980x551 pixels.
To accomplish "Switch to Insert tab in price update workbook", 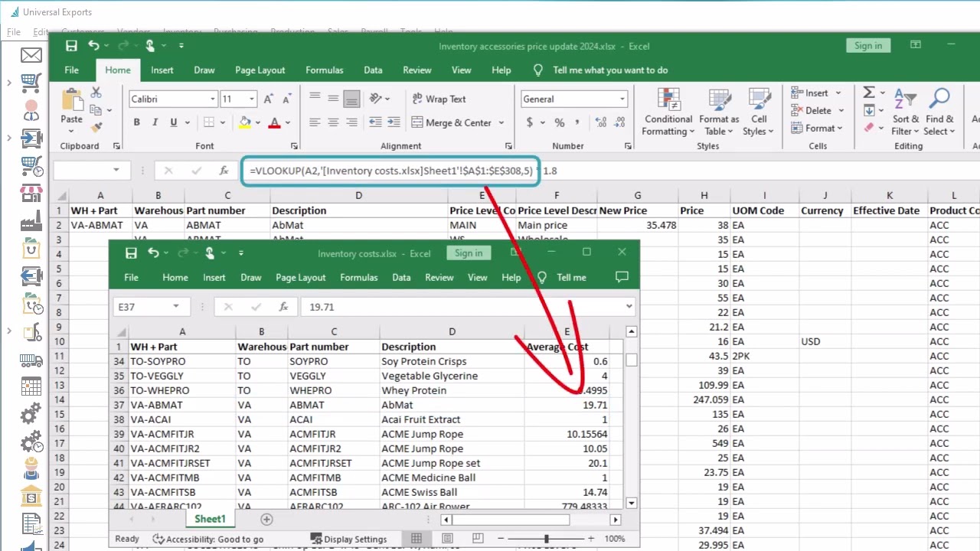I will point(162,70).
